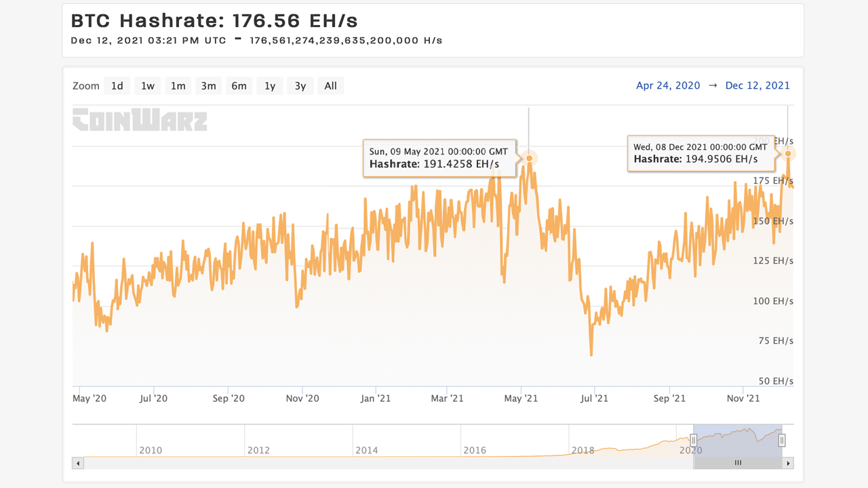Apply the 3y zoom range

click(x=300, y=85)
